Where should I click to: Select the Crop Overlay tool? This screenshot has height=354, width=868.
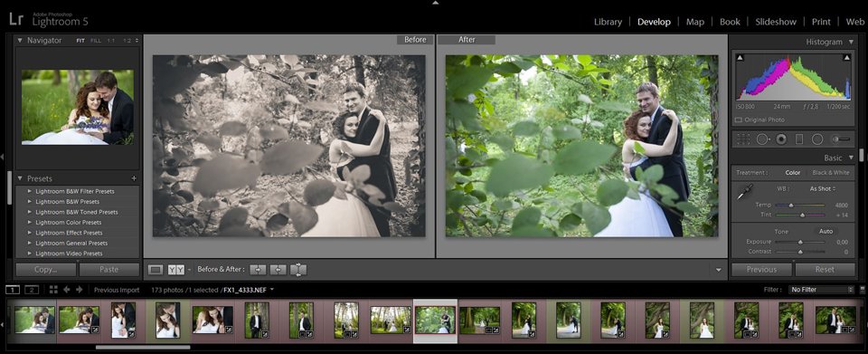(743, 139)
